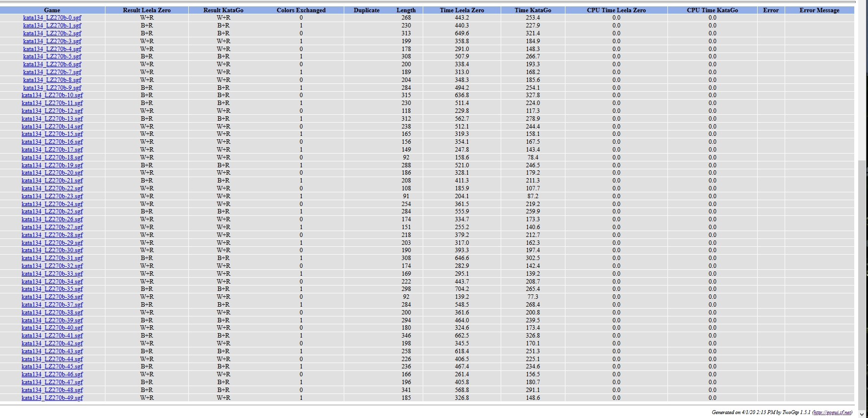
Task: Open the kata134_LZ270b-27.sgf game record
Action: click(52, 227)
